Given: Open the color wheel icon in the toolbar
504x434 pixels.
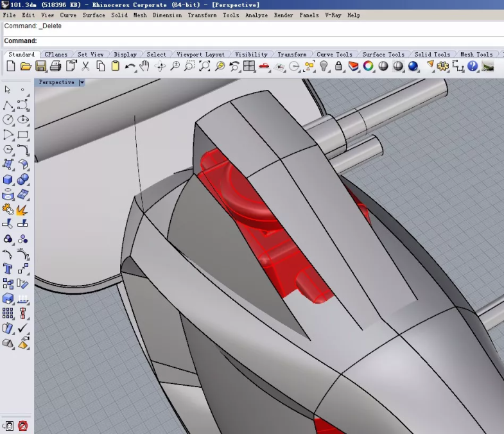Looking at the screenshot, I should tap(369, 66).
